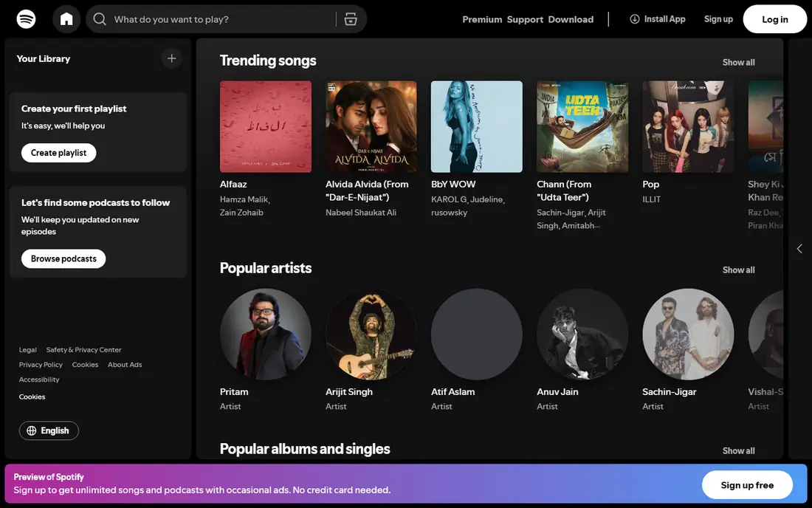
Task: Click Pritam artist name text
Action: pos(234,392)
